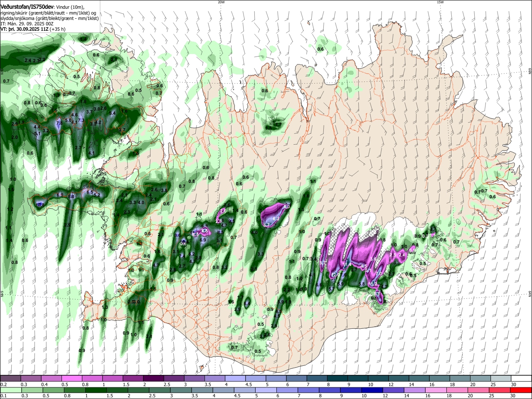Select the '8.0' precipitation value on the map
532x399 pixels.
click(71, 197)
